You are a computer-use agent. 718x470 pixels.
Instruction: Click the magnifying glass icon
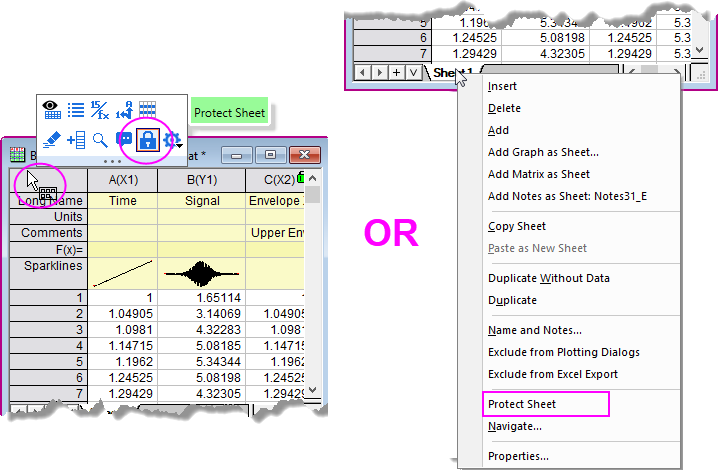(x=100, y=140)
